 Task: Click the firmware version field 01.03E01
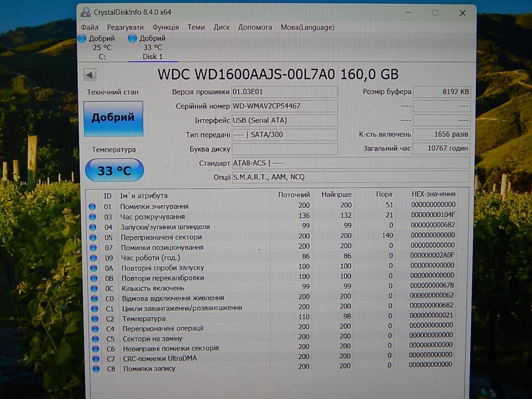[x=285, y=91]
